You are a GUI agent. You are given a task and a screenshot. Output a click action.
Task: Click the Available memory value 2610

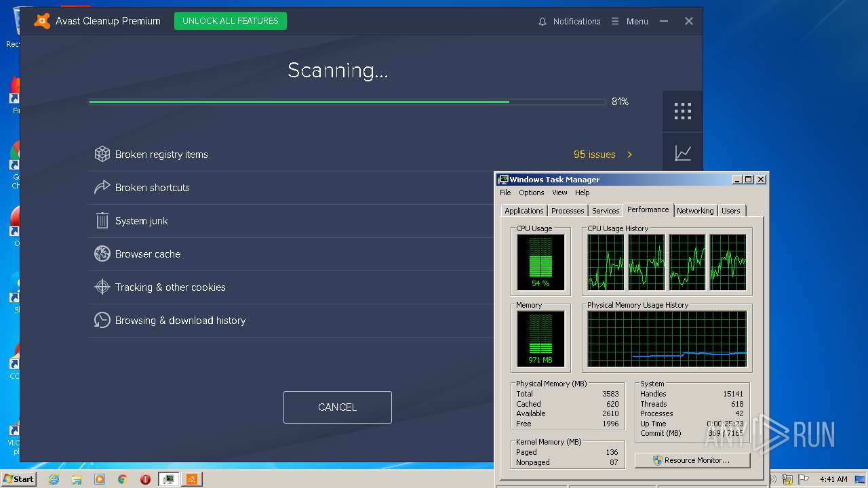pos(610,413)
